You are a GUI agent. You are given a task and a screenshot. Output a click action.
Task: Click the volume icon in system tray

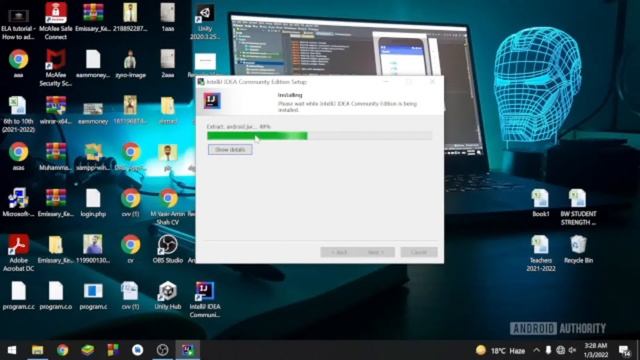(x=572, y=350)
